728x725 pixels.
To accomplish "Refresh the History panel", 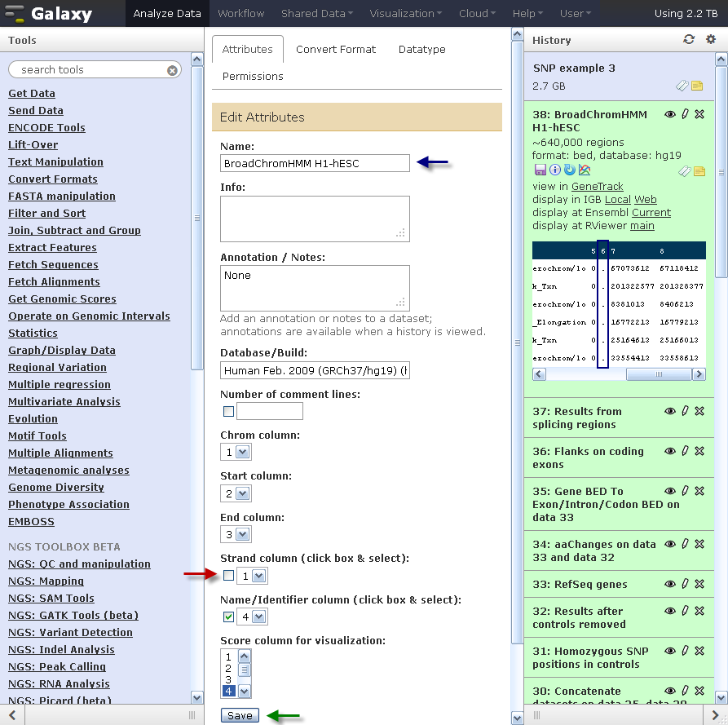I will coord(689,39).
